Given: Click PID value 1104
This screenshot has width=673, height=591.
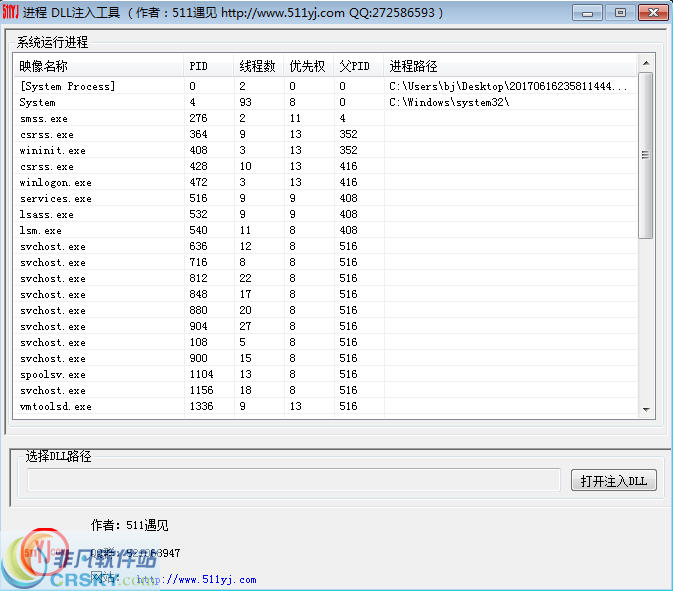Looking at the screenshot, I should 201,374.
